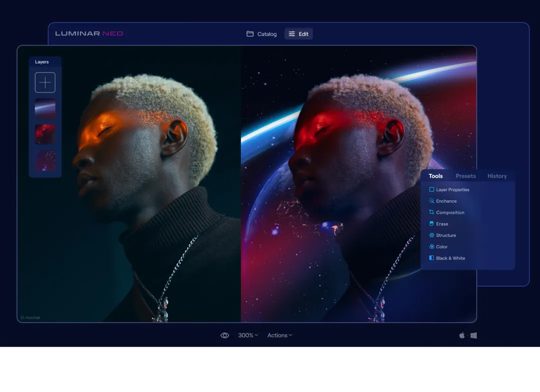Viewport: 540px width, 392px height.
Task: Click the Edit sliders icon
Action: point(291,33)
